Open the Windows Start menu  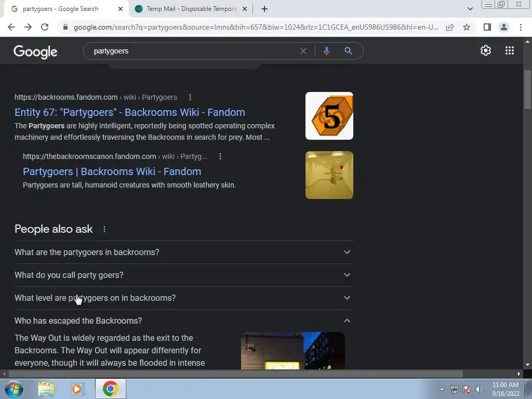tap(14, 389)
